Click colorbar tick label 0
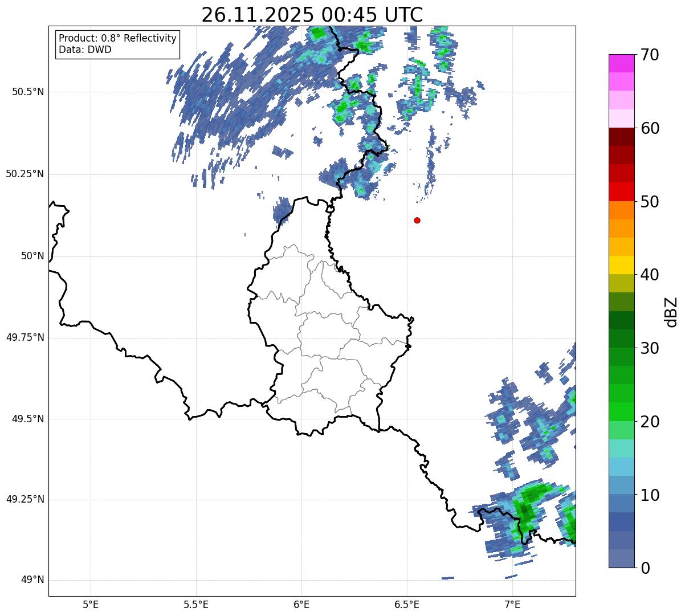685x616 pixels. click(x=645, y=568)
